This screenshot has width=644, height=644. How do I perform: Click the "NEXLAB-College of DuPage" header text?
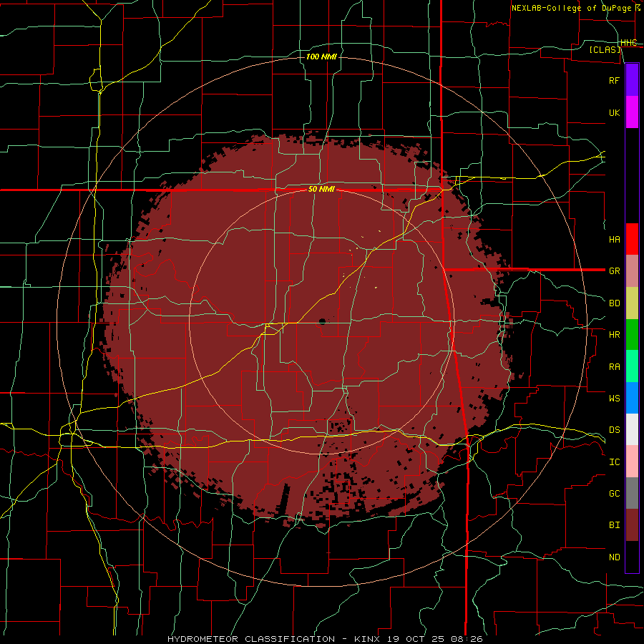pos(571,8)
